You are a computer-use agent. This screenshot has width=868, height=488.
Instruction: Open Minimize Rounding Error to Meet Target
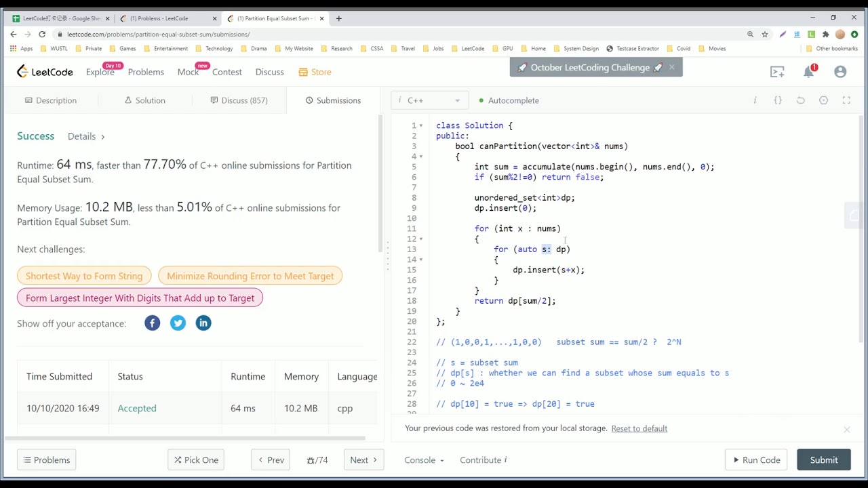250,276
